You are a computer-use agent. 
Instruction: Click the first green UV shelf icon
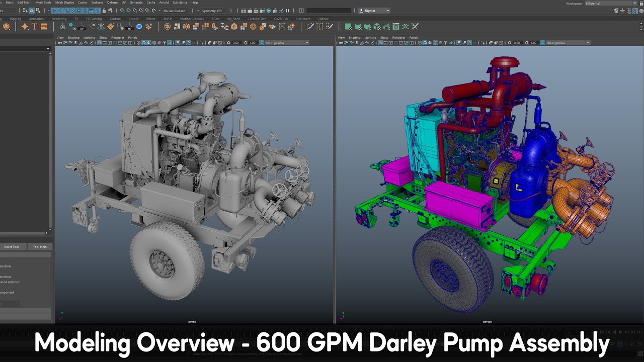tap(348, 27)
